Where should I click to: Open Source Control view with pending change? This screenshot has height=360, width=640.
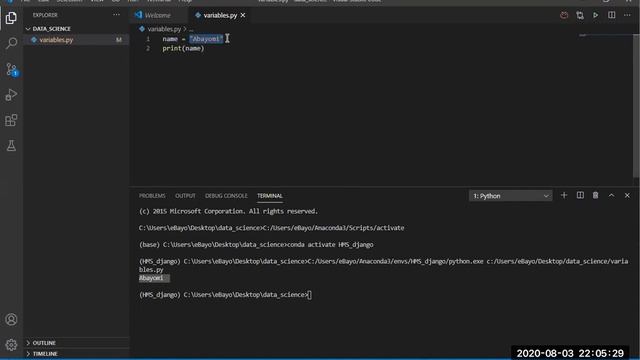pyautogui.click(x=11, y=69)
